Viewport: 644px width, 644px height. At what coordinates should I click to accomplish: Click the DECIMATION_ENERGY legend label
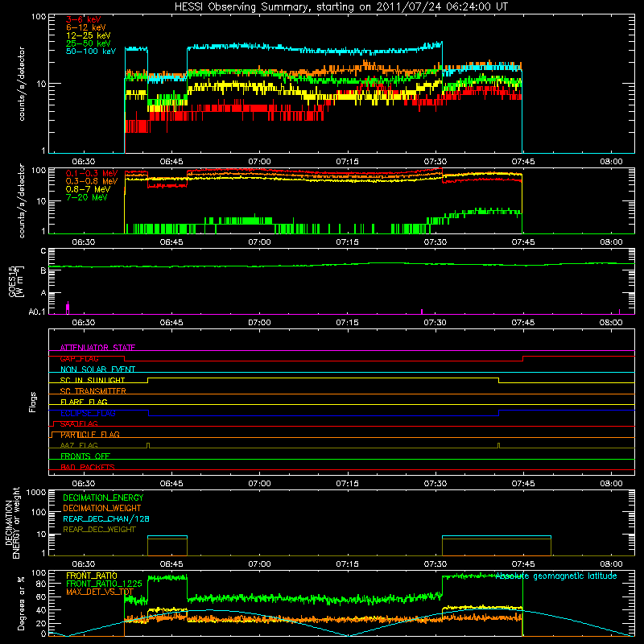[103, 497]
